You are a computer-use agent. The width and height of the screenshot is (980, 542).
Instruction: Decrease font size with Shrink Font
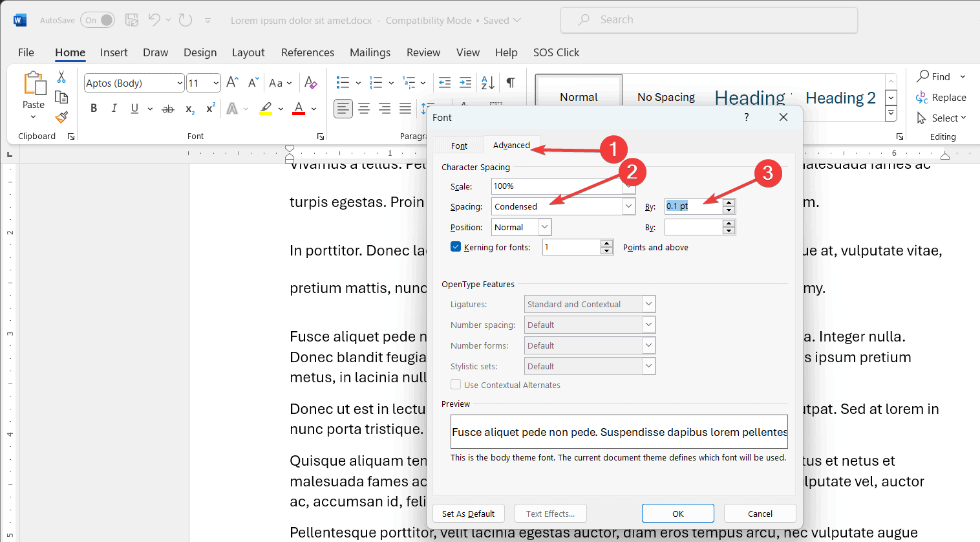tap(253, 83)
